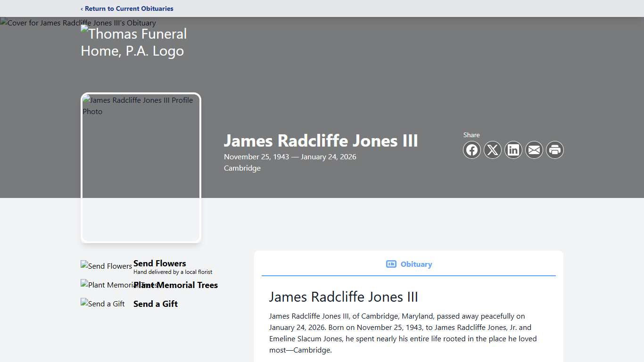
Task: Click the Obituary card icon above the tab
Action: coord(391,264)
